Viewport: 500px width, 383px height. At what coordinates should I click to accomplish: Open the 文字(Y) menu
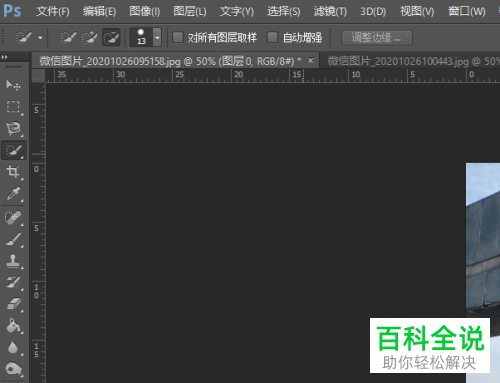pyautogui.click(x=237, y=12)
